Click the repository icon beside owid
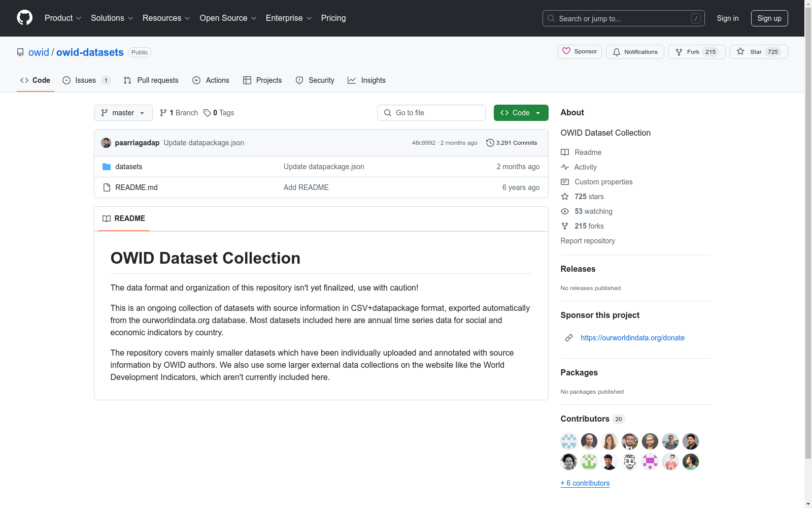Image resolution: width=812 pixels, height=508 pixels. pyautogui.click(x=20, y=52)
